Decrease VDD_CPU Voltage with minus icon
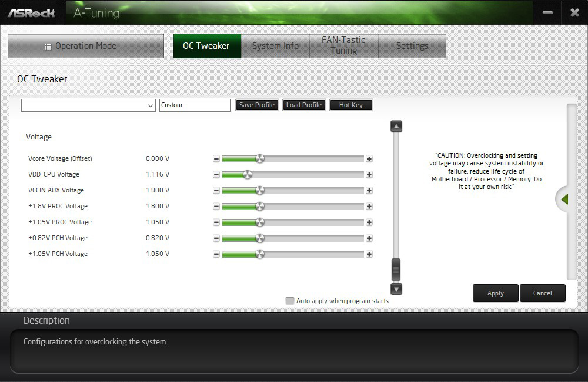The image size is (588, 382). [x=216, y=174]
